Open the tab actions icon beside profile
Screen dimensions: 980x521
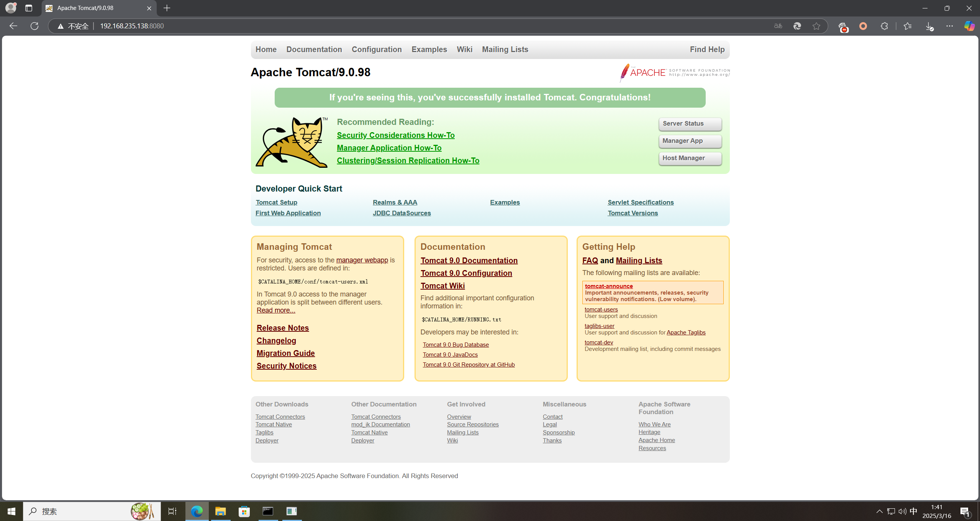point(29,8)
